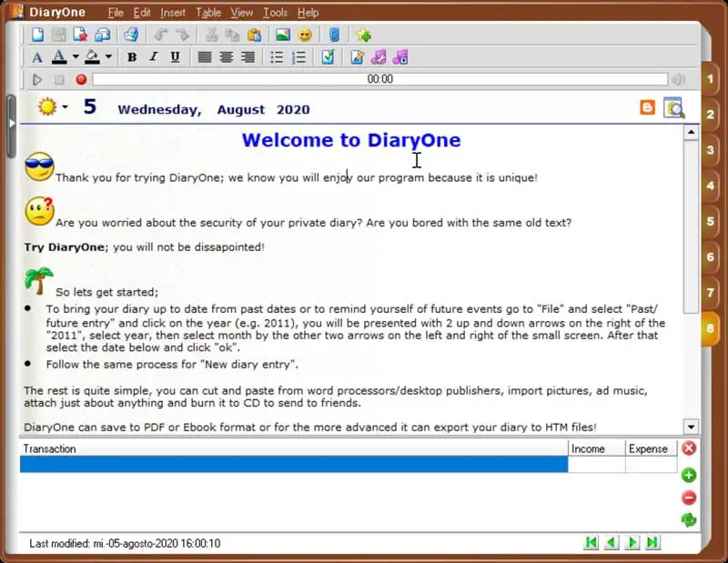Toggle italic formatting
This screenshot has width=728, height=563.
tap(153, 57)
